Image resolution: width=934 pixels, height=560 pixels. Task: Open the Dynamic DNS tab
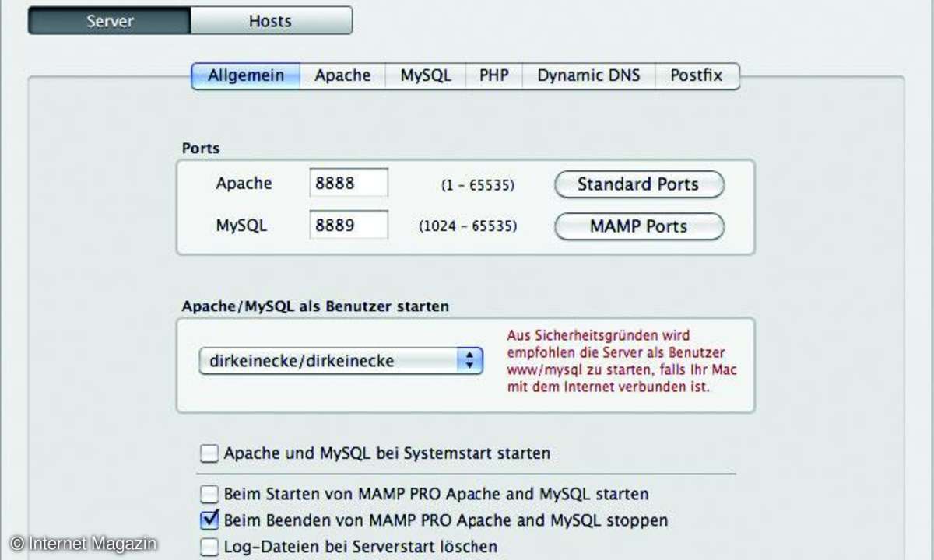pyautogui.click(x=588, y=75)
